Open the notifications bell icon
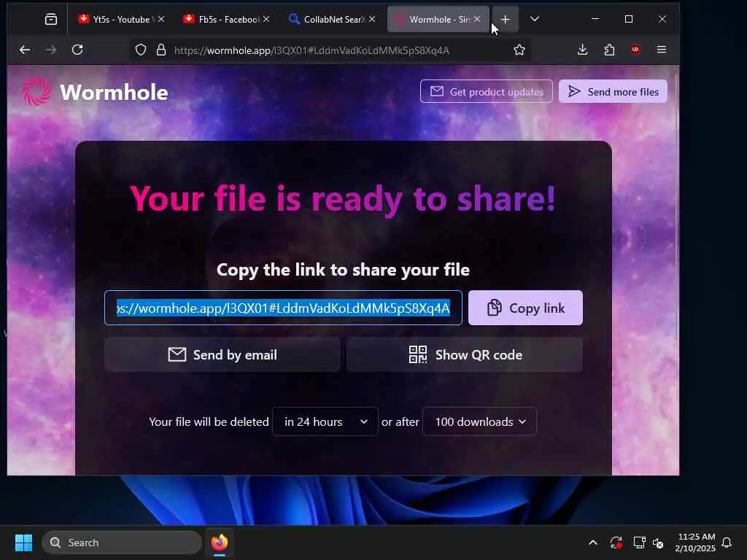747x560 pixels. [x=727, y=542]
